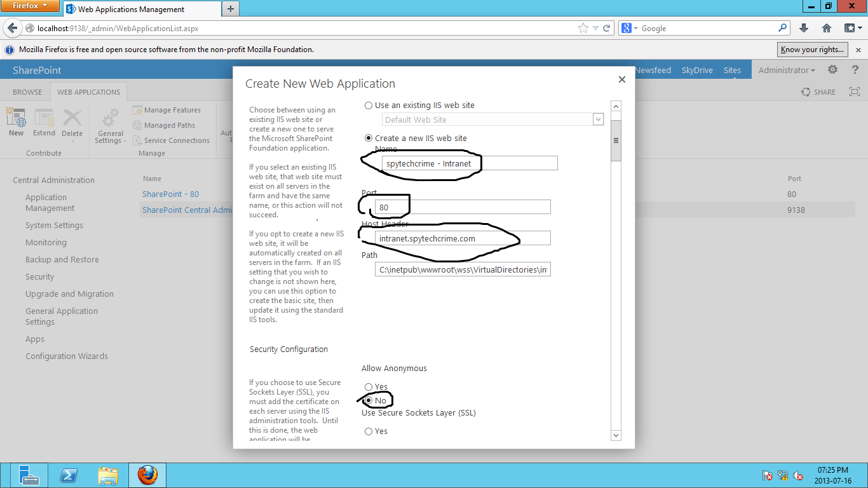
Task: Switch to the BROWSE ribbon tab
Action: coord(27,92)
